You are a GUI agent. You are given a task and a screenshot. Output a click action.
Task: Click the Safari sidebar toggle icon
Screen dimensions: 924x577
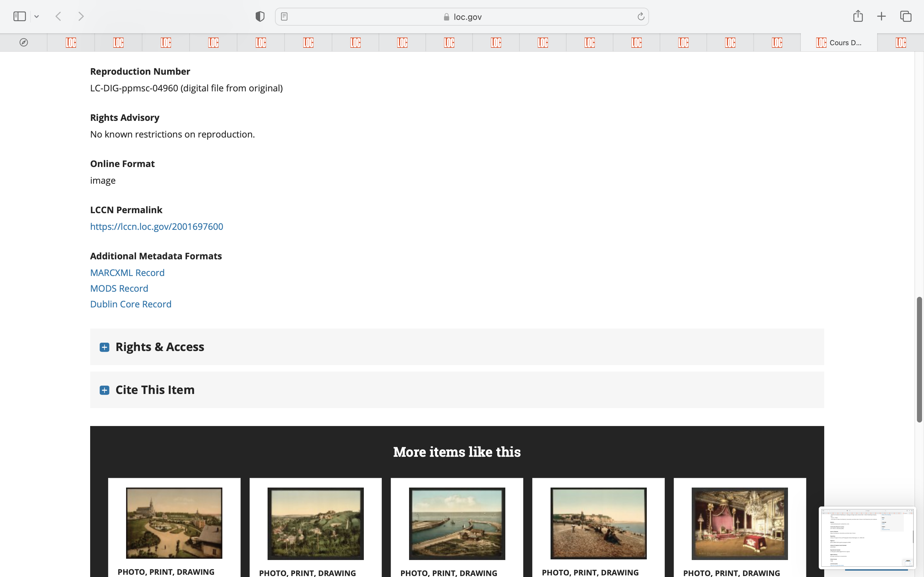(x=20, y=16)
